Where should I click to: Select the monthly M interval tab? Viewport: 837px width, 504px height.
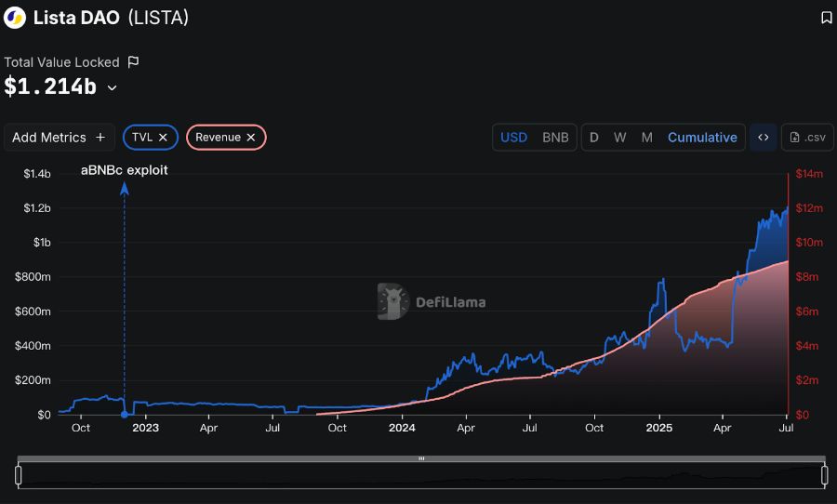[646, 138]
